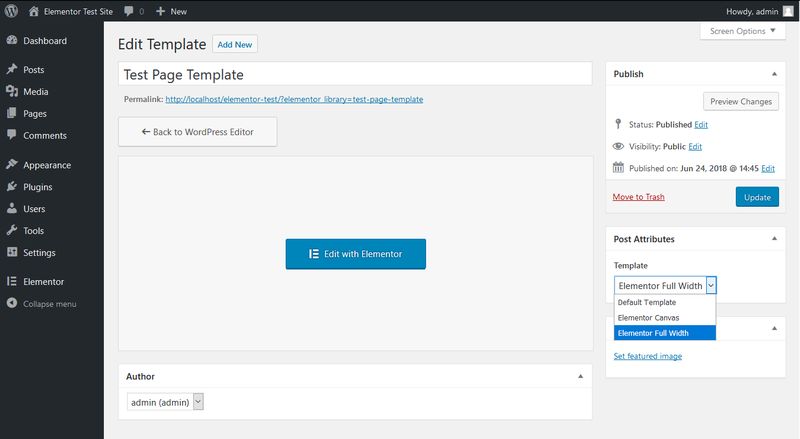The width and height of the screenshot is (800, 439).
Task: Edit the Published on date
Action: [x=768, y=168]
